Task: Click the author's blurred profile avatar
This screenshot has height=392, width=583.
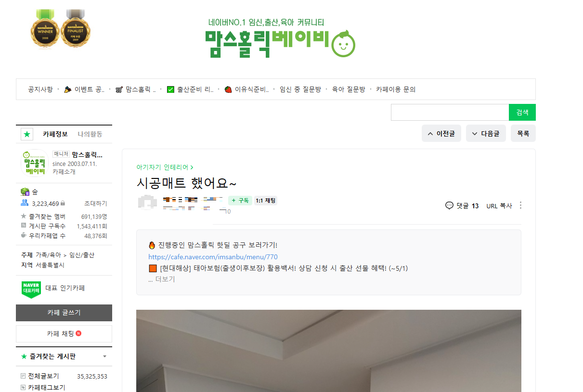Action: [147, 203]
